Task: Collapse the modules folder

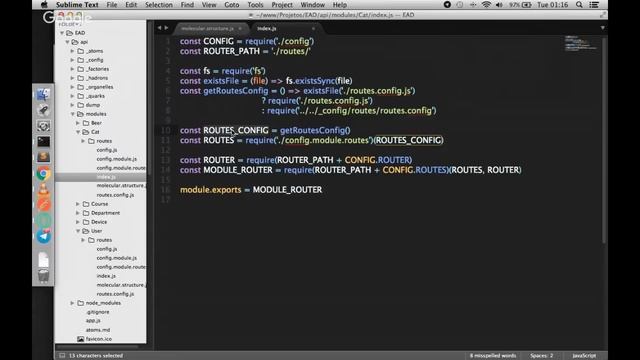Action: click(73, 114)
